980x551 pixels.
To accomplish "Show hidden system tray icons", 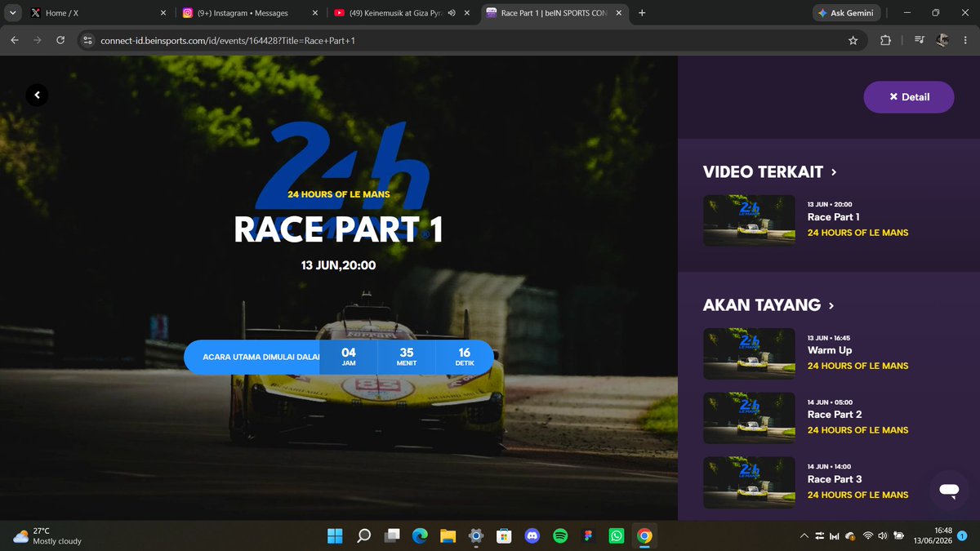I will coord(804,536).
